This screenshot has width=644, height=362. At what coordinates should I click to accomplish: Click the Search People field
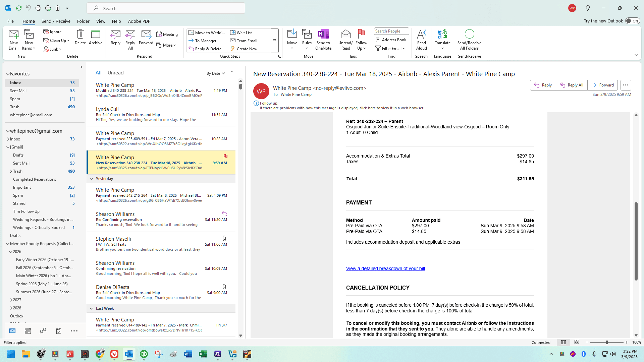pyautogui.click(x=391, y=31)
